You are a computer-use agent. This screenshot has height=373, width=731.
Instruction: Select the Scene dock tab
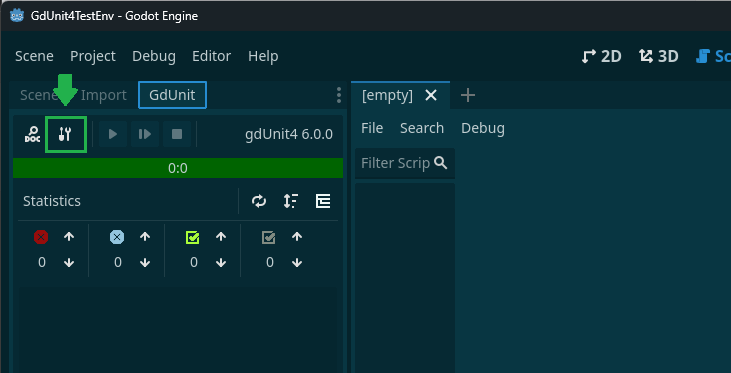[x=38, y=95]
